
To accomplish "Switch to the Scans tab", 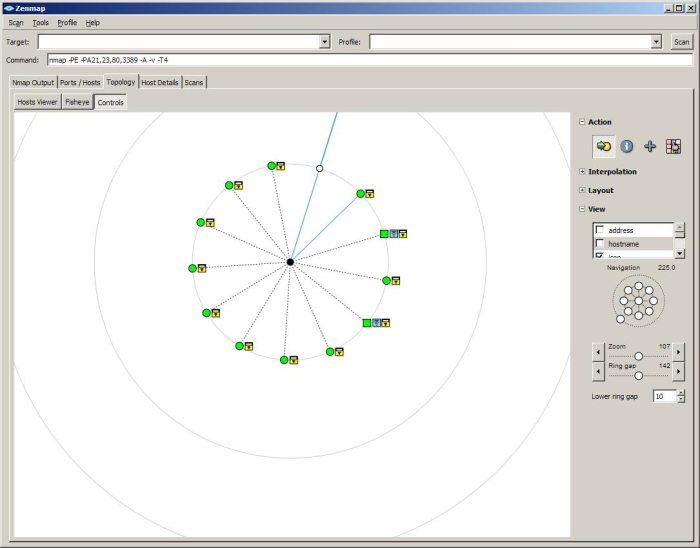I will coord(194,83).
